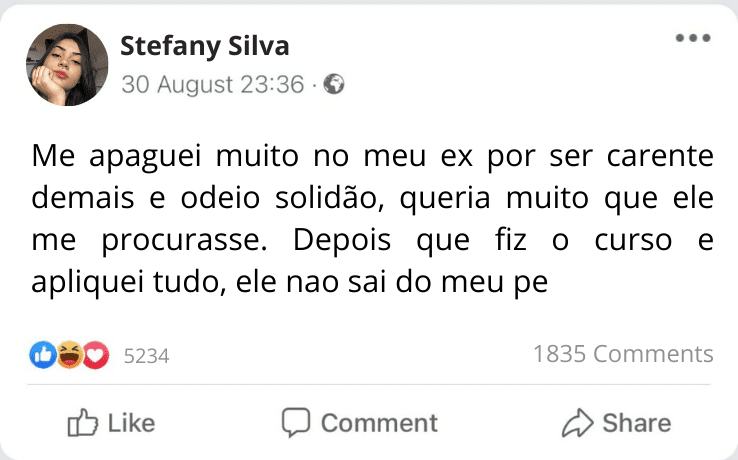Click the 30 August 23:36 timestamp
This screenshot has height=460, width=738.
click(x=212, y=85)
